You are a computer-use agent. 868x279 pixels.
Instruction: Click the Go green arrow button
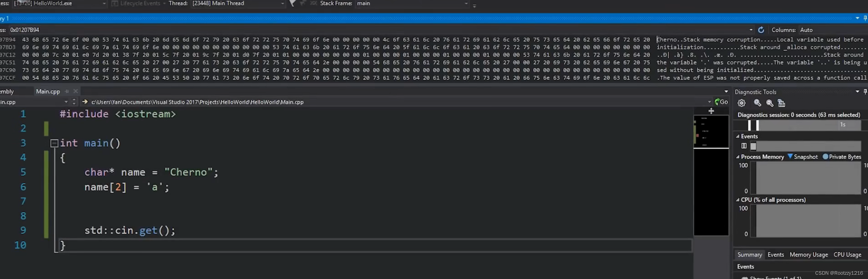click(x=721, y=102)
